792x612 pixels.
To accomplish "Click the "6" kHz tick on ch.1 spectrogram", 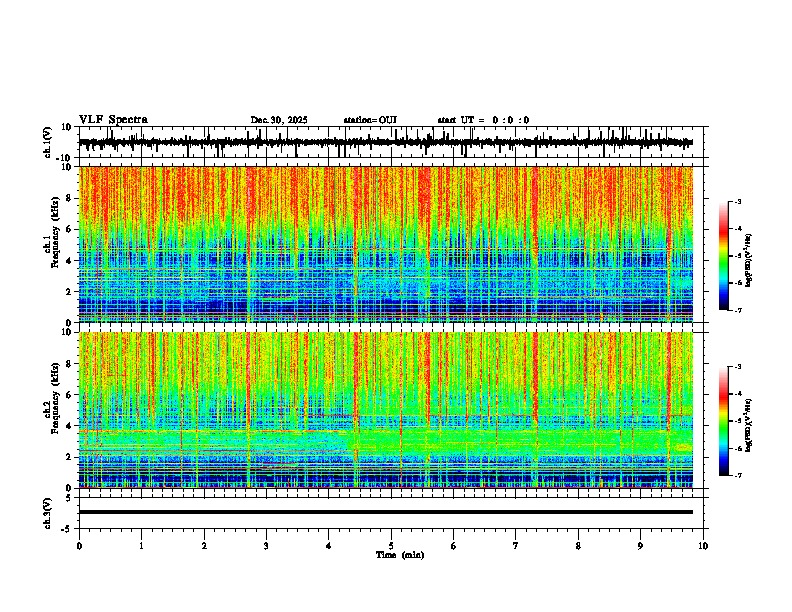I will pos(70,229).
